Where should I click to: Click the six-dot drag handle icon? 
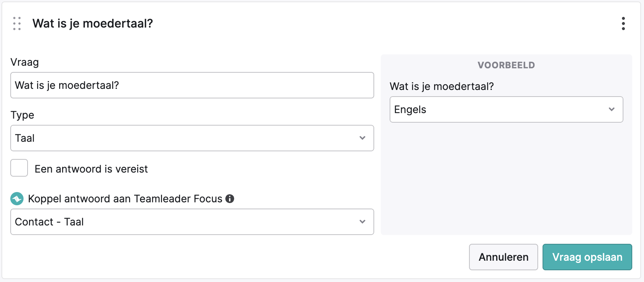pyautogui.click(x=17, y=23)
